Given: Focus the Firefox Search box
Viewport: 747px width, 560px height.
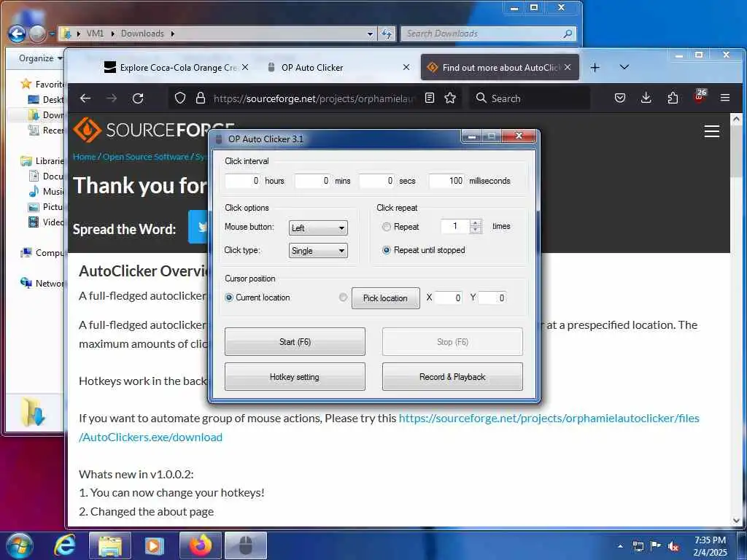Looking at the screenshot, I should [529, 98].
